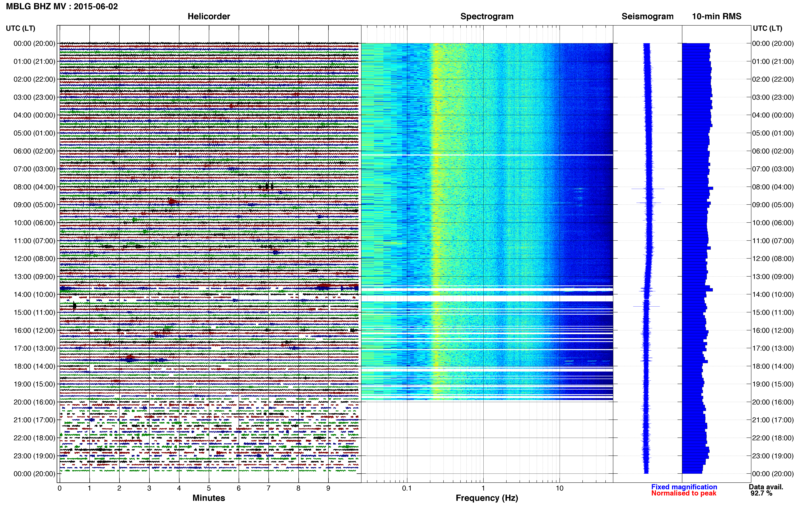Click the 'Minutes' x-axis label

(208, 498)
